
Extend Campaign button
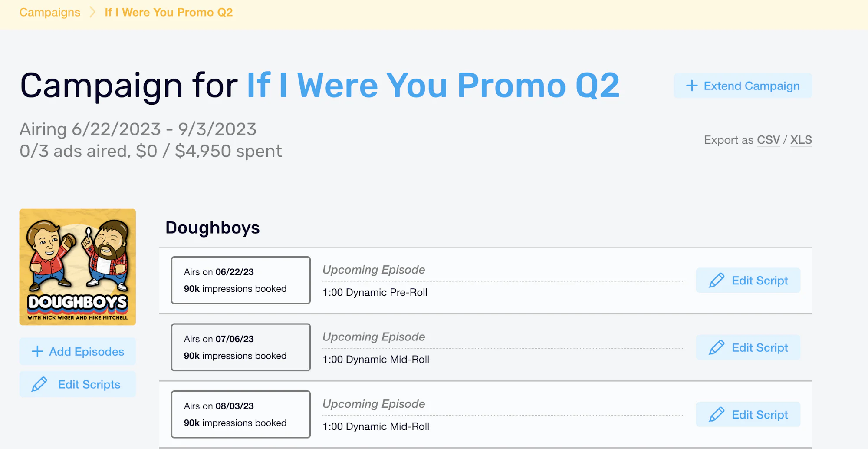coord(743,86)
